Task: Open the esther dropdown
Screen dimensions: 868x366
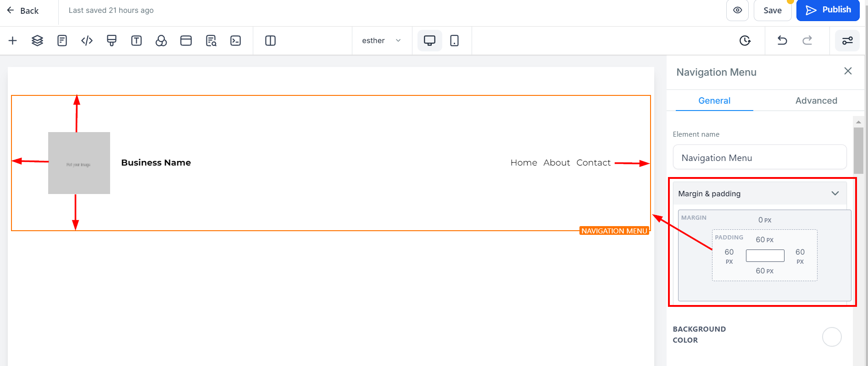Action: point(382,41)
